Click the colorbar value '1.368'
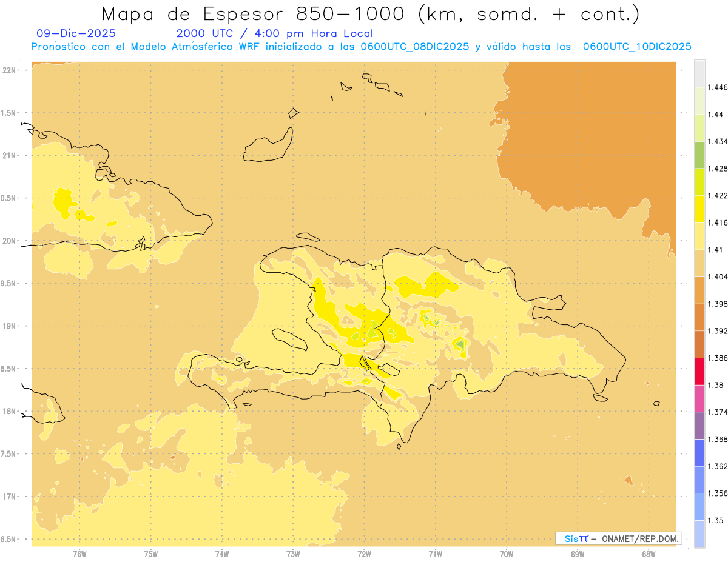 718,439
